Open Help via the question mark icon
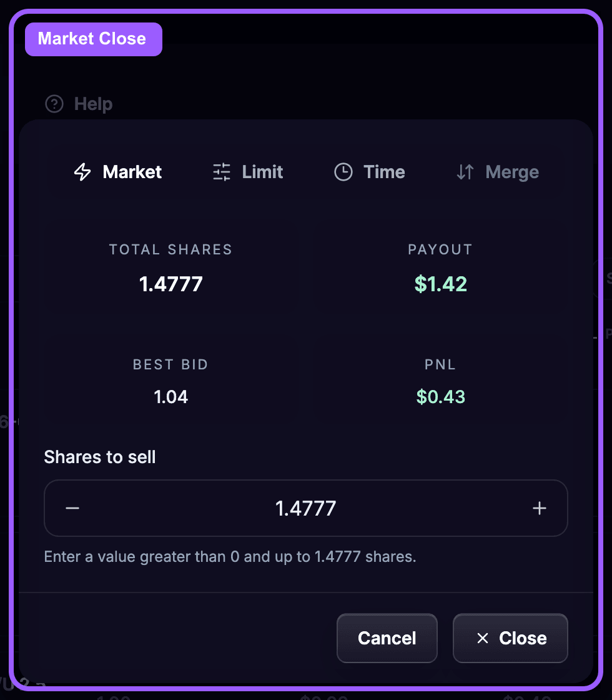This screenshot has width=612, height=700. [x=54, y=104]
